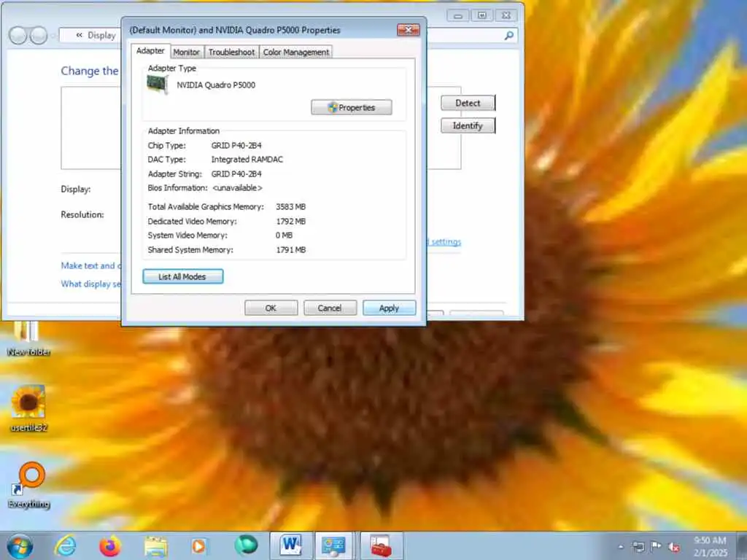Click the NVIDIA Quadro P5000 adapter name
This screenshot has width=747, height=560.
point(216,85)
